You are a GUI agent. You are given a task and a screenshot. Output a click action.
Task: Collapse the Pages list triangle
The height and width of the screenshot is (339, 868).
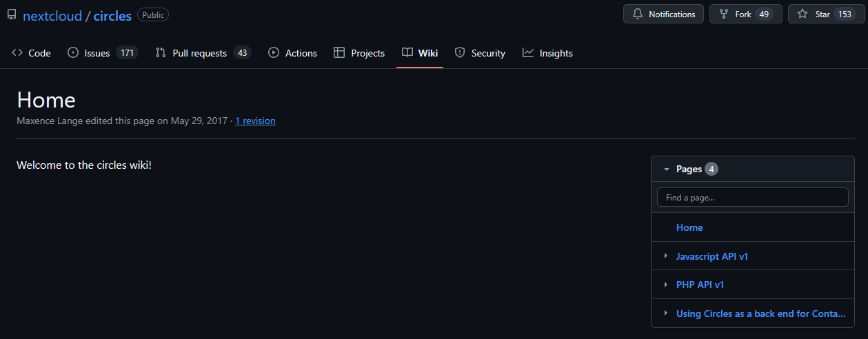click(666, 169)
